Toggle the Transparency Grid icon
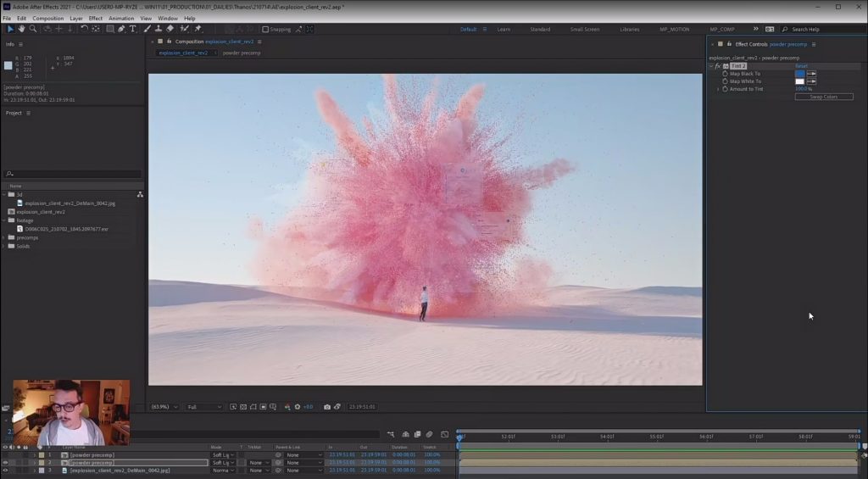This screenshot has height=479, width=868. pyautogui.click(x=243, y=407)
